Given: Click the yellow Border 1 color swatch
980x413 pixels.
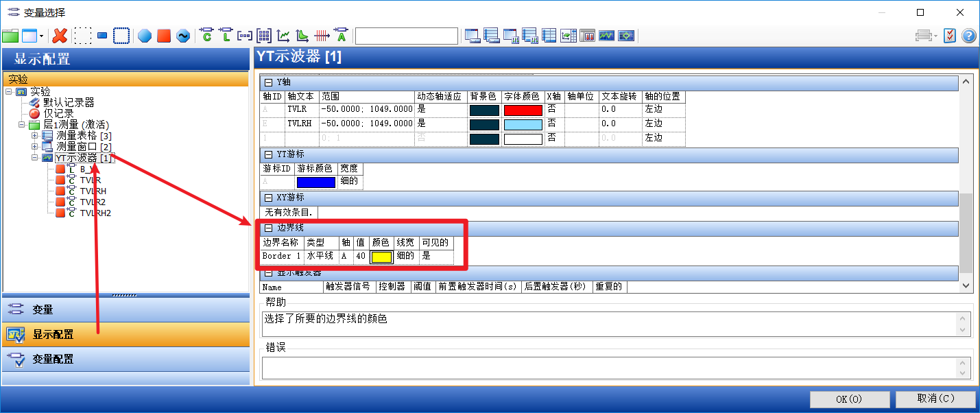Looking at the screenshot, I should pyautogui.click(x=381, y=257).
